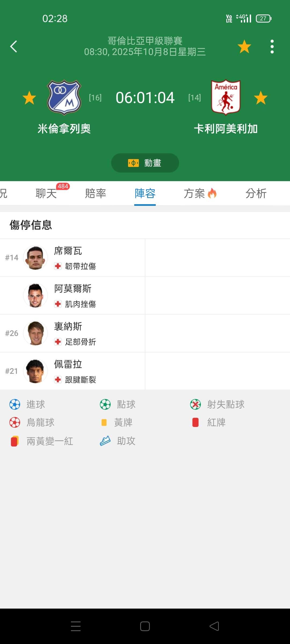Image resolution: width=290 pixels, height=644 pixels.
Task: Switch to the 聊天 tab
Action: coord(46,193)
